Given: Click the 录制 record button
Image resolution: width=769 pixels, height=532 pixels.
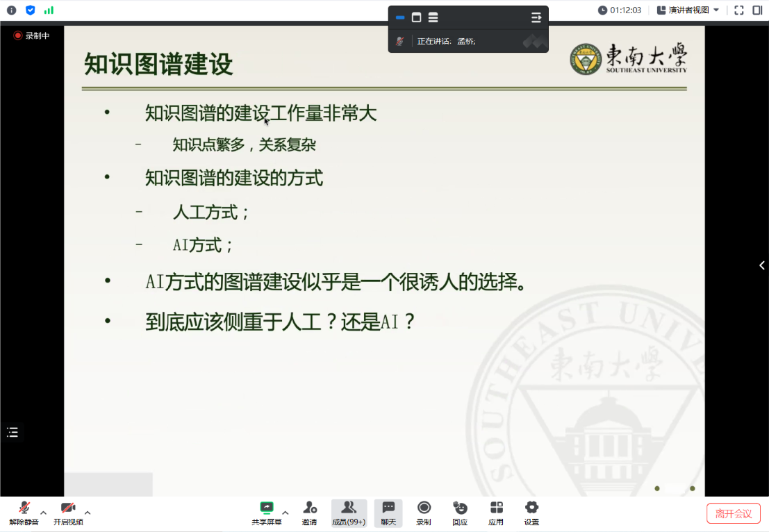Looking at the screenshot, I should click(x=424, y=513).
